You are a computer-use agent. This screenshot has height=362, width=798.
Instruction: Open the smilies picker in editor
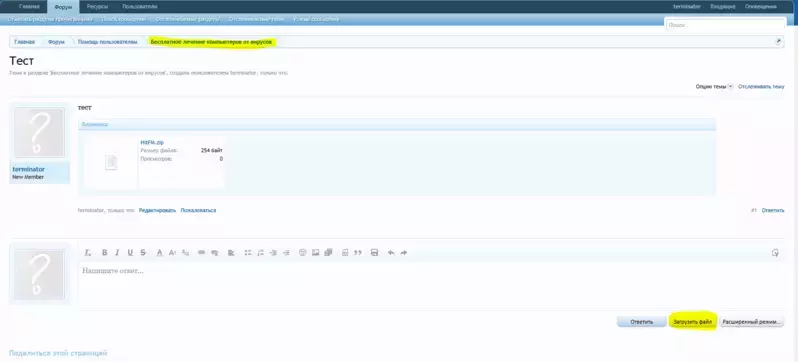click(302, 253)
